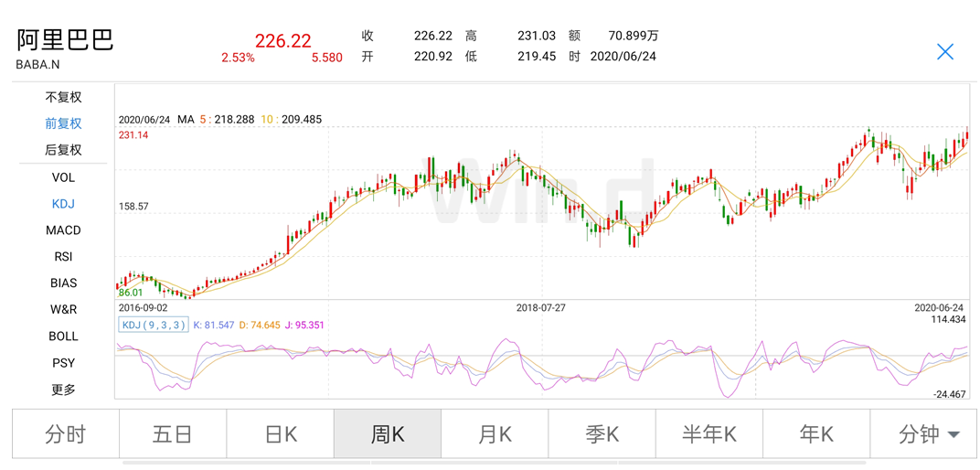Close the chart with the blue X

click(x=945, y=52)
